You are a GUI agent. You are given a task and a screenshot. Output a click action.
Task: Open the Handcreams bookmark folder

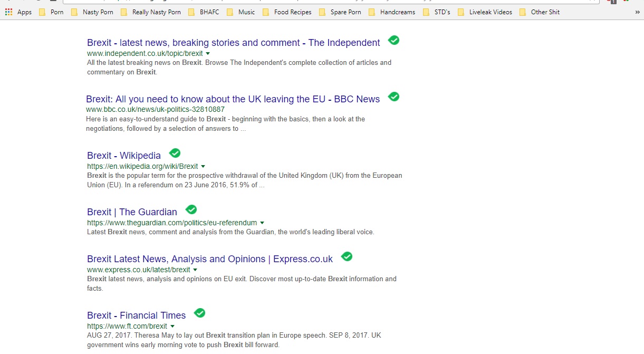click(x=392, y=12)
